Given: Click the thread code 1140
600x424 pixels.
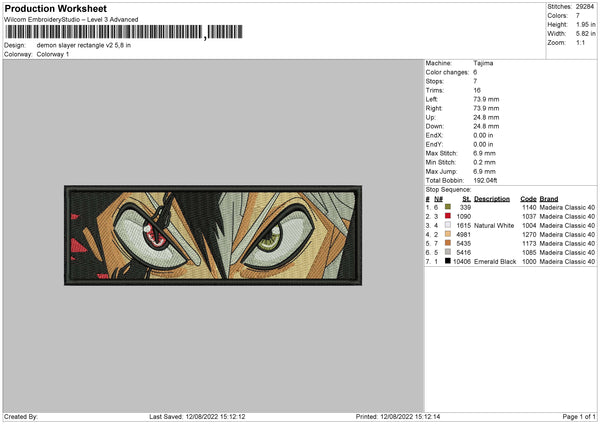Looking at the screenshot, I should tap(529, 207).
